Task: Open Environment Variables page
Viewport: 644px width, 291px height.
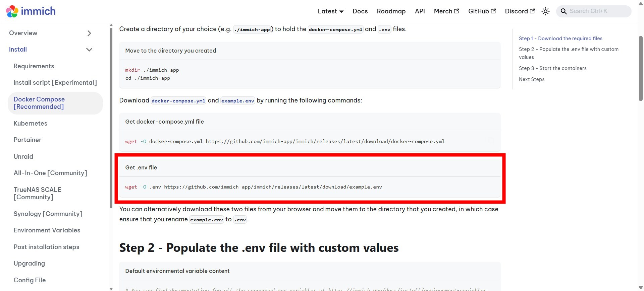Action: (x=47, y=230)
